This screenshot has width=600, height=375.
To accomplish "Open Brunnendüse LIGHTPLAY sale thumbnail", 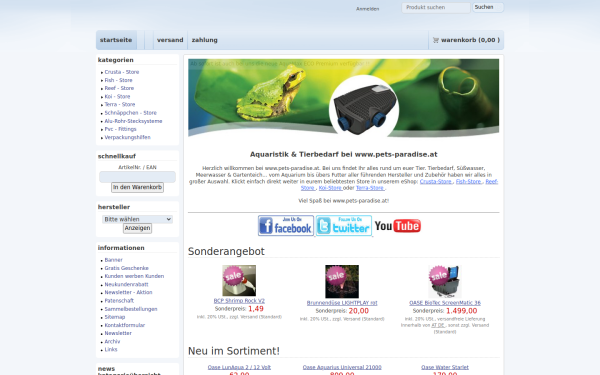I will coord(342,281).
